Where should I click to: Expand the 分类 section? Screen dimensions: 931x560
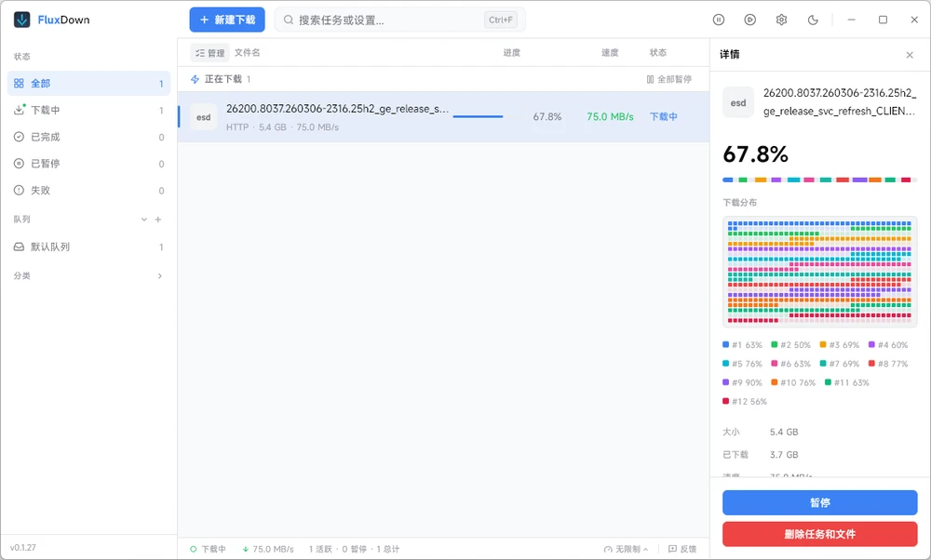point(159,276)
